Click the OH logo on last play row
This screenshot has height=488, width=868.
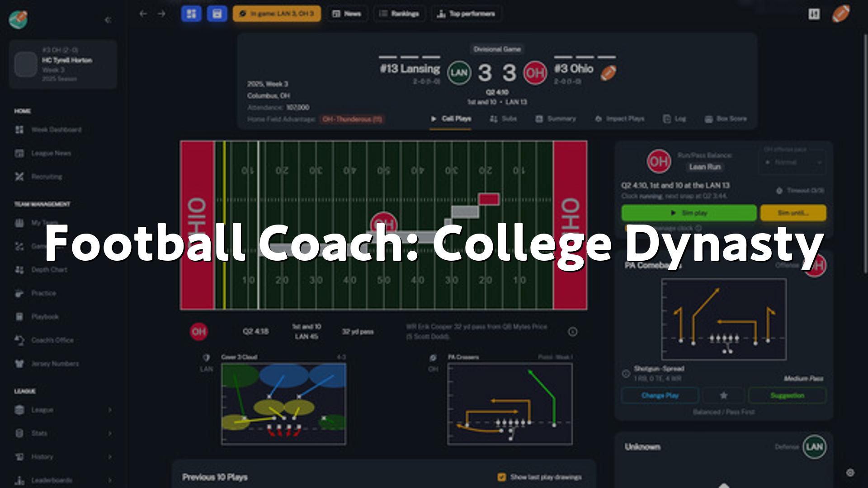(x=198, y=332)
